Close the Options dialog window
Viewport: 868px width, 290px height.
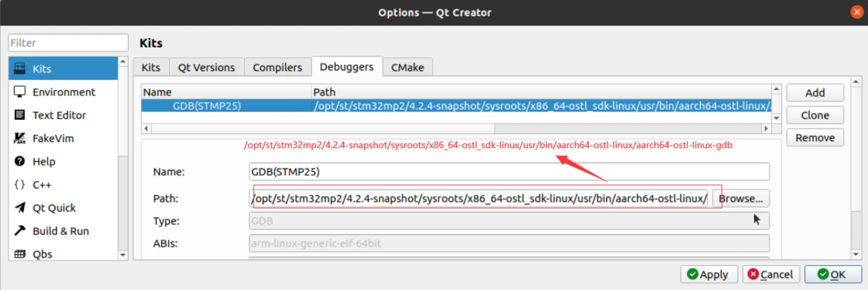point(857,12)
